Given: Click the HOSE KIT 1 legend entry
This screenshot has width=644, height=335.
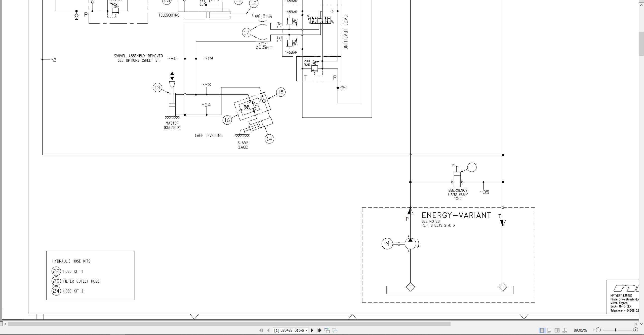Looking at the screenshot, I should click(x=73, y=271).
